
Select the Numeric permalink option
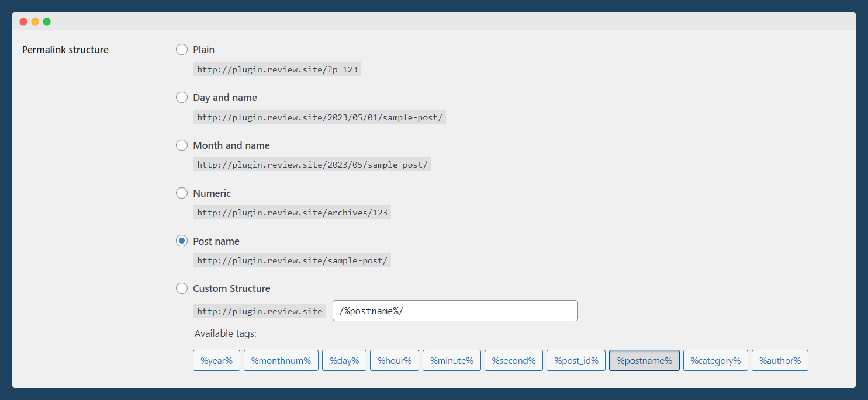(181, 193)
